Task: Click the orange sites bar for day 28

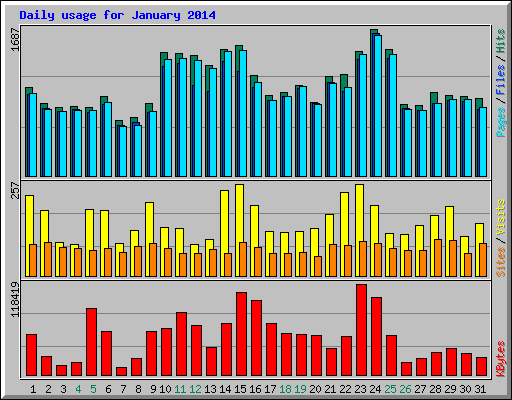Action: click(438, 258)
